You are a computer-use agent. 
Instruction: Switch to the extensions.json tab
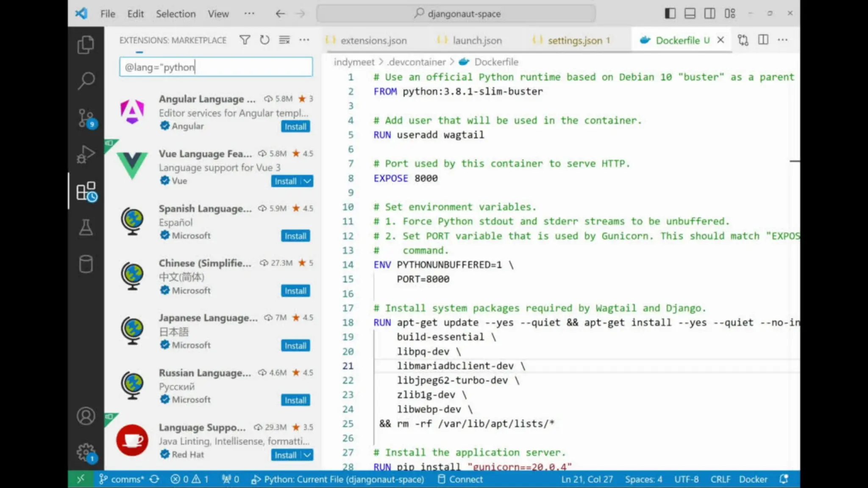[x=373, y=40]
